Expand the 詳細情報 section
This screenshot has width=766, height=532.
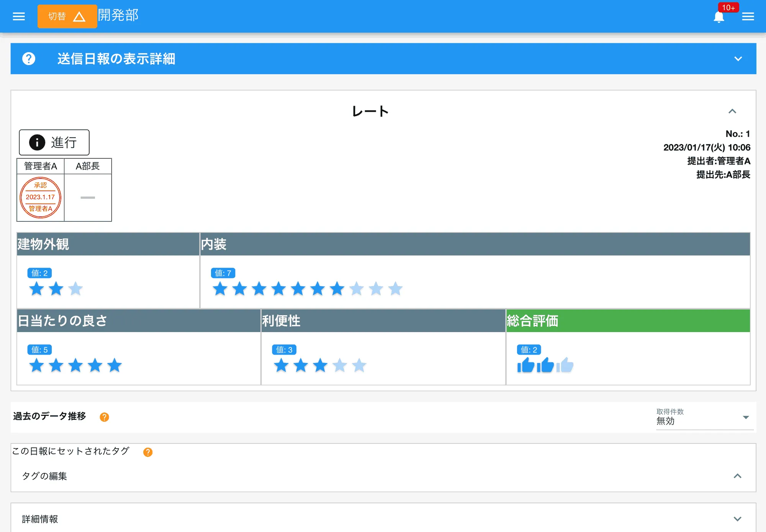[737, 519]
